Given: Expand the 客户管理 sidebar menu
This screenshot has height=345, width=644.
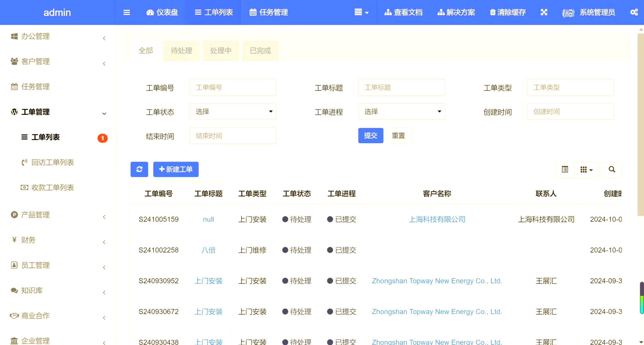Looking at the screenshot, I should click(x=36, y=61).
